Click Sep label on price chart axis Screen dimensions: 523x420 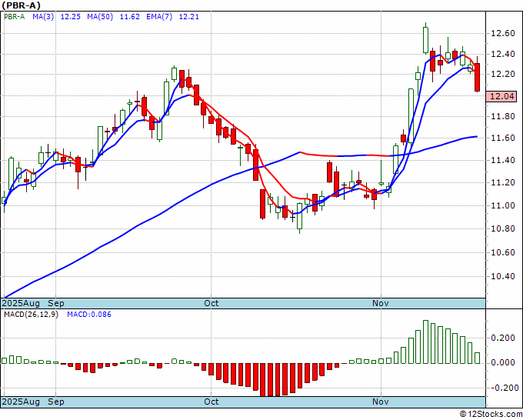pyautogui.click(x=56, y=303)
